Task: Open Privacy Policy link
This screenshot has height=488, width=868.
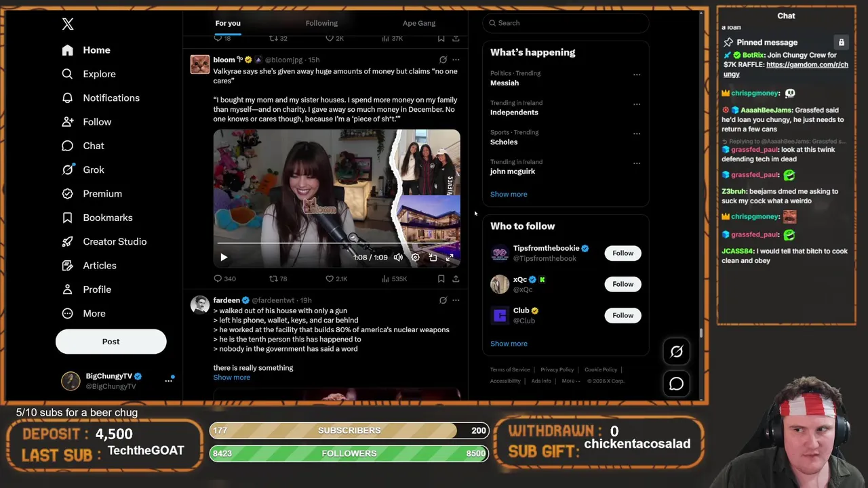Action: [557, 370]
